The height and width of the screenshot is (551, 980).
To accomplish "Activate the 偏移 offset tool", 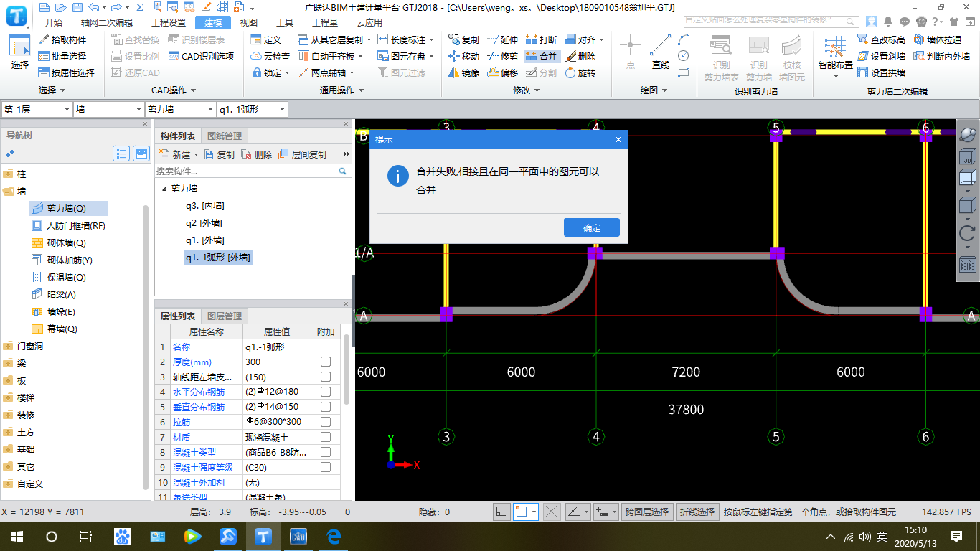I will click(x=502, y=72).
